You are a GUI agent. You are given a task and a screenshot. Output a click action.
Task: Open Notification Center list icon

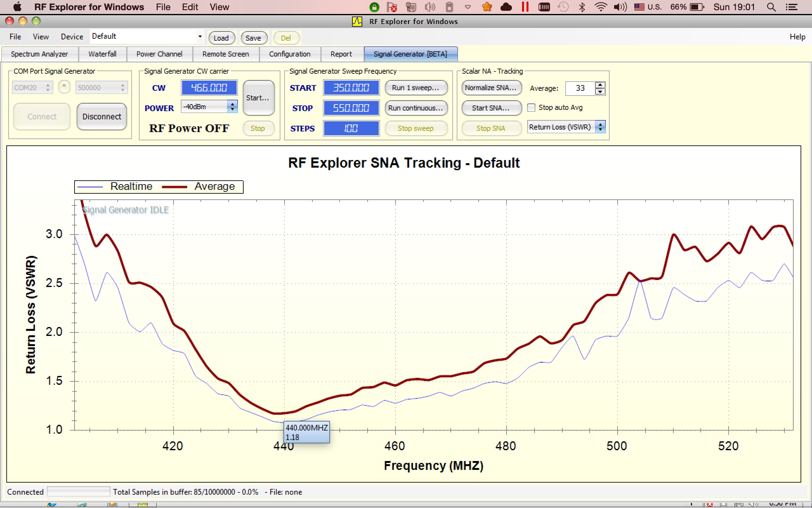pyautogui.click(x=792, y=7)
